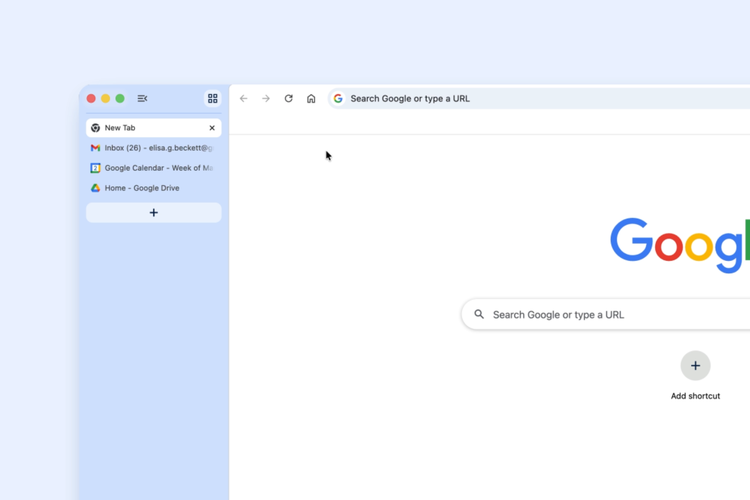Minimize the window with yellow button
Image resolution: width=750 pixels, height=500 pixels.
pos(105,99)
